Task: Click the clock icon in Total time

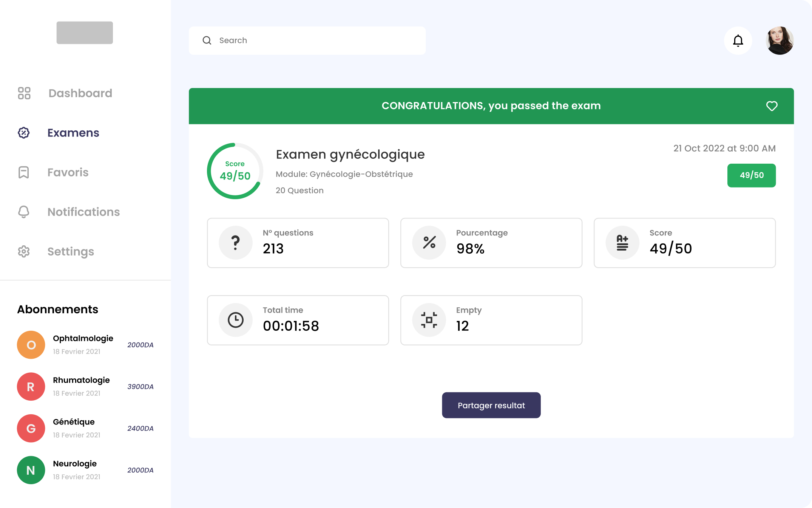Action: tap(236, 320)
